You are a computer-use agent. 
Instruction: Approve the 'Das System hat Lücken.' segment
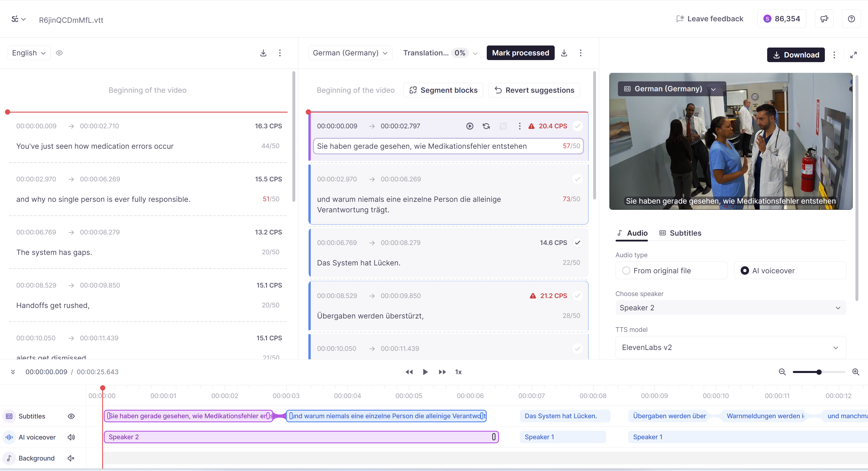coord(577,243)
